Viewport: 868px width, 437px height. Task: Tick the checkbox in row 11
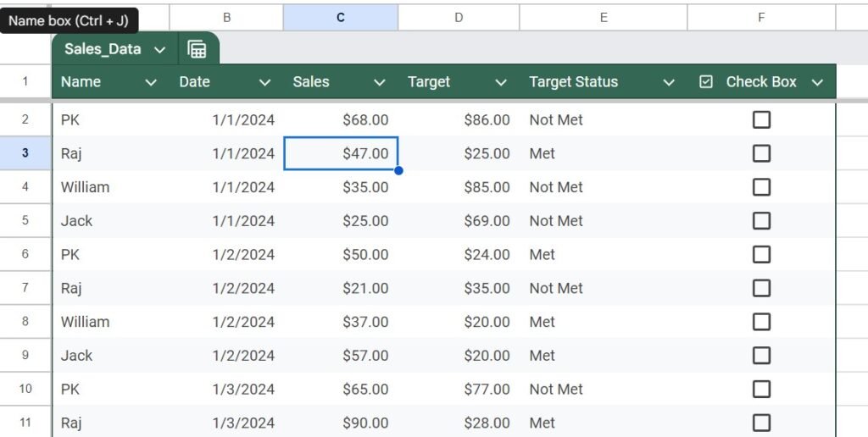click(x=762, y=423)
